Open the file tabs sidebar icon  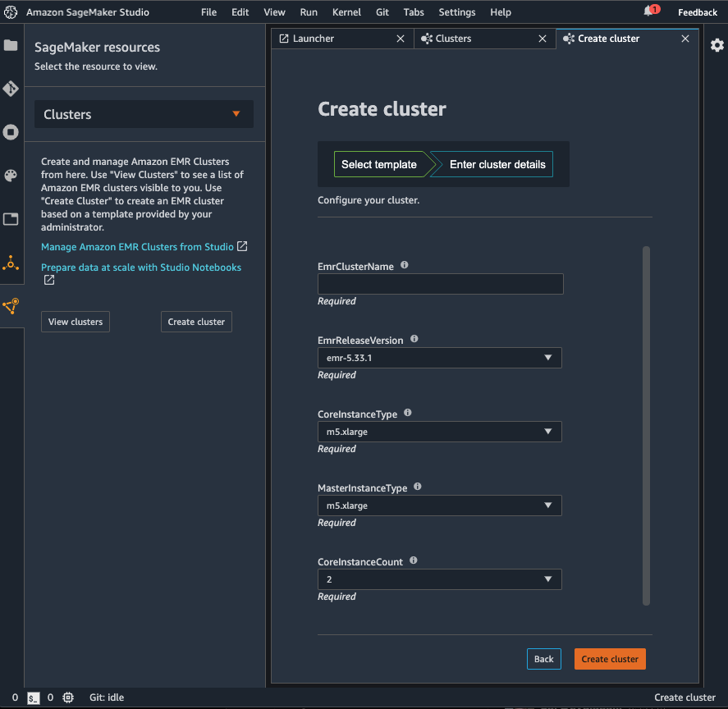click(11, 218)
